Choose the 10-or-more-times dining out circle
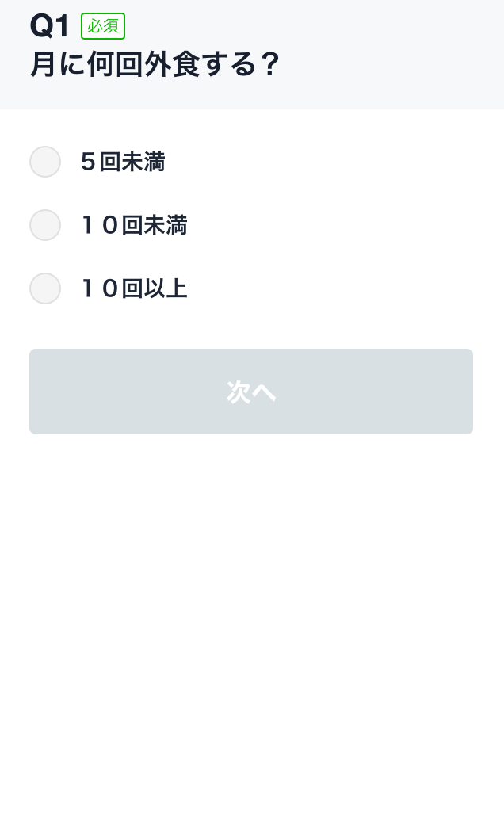The image size is (504, 833). point(45,288)
